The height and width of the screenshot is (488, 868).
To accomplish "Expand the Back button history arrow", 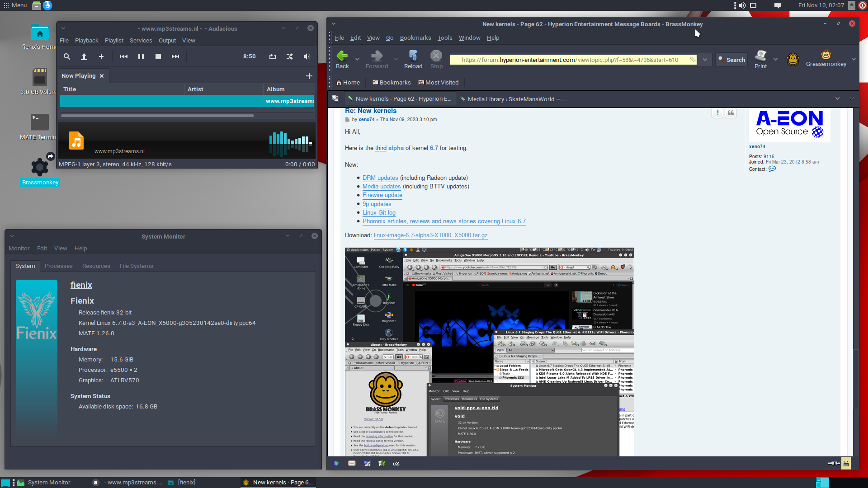I will point(357,59).
